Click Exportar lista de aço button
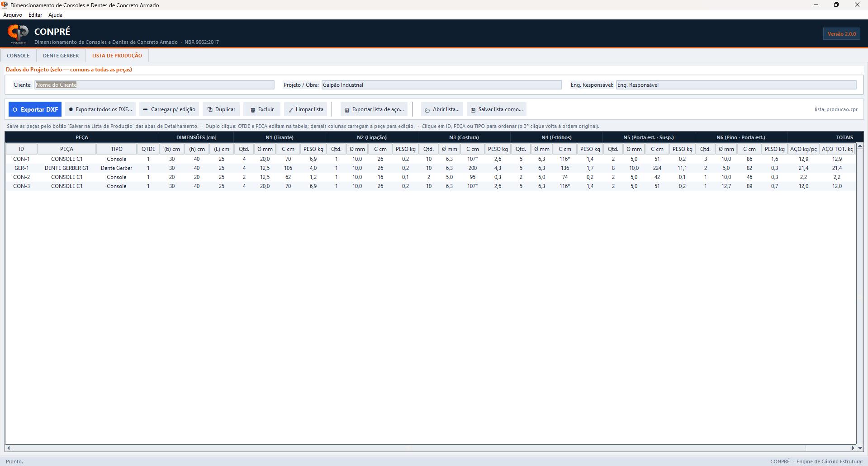Screen dimensions: 868x466 374,109
